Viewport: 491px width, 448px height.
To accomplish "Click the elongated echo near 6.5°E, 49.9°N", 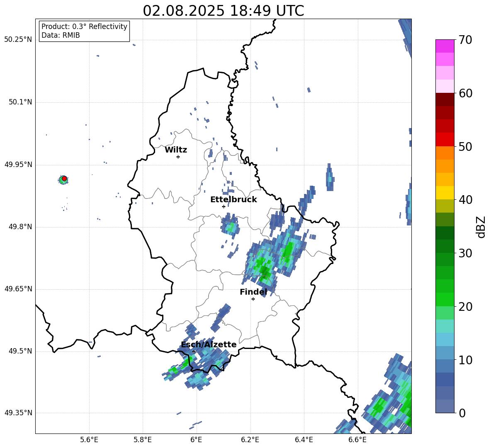I will pos(330,177).
